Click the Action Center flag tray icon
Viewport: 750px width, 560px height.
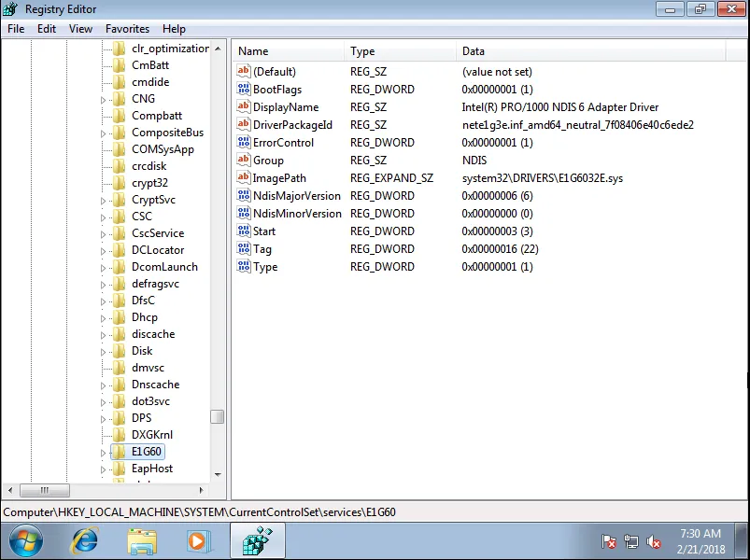(608, 542)
